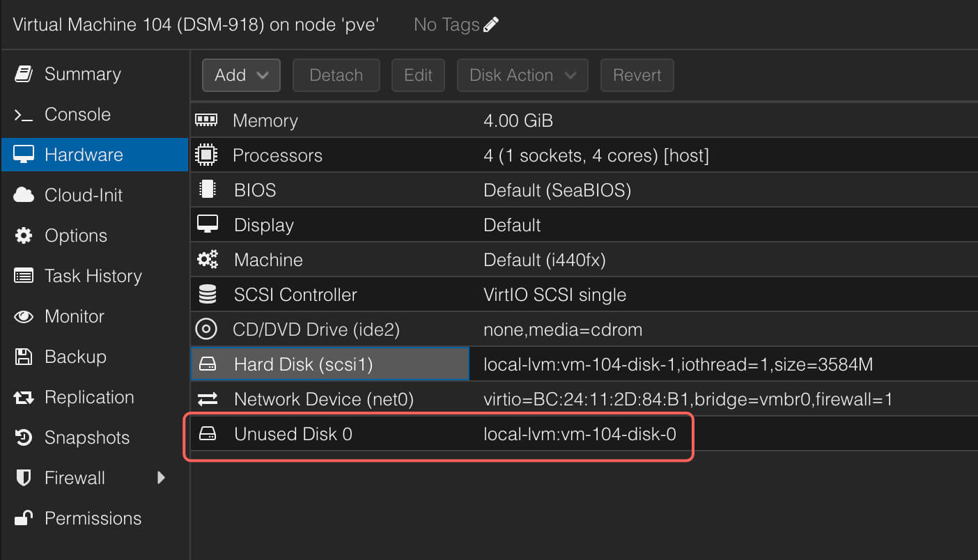Open the Add hardware dropdown
Viewport: 978px width, 560px height.
241,75
